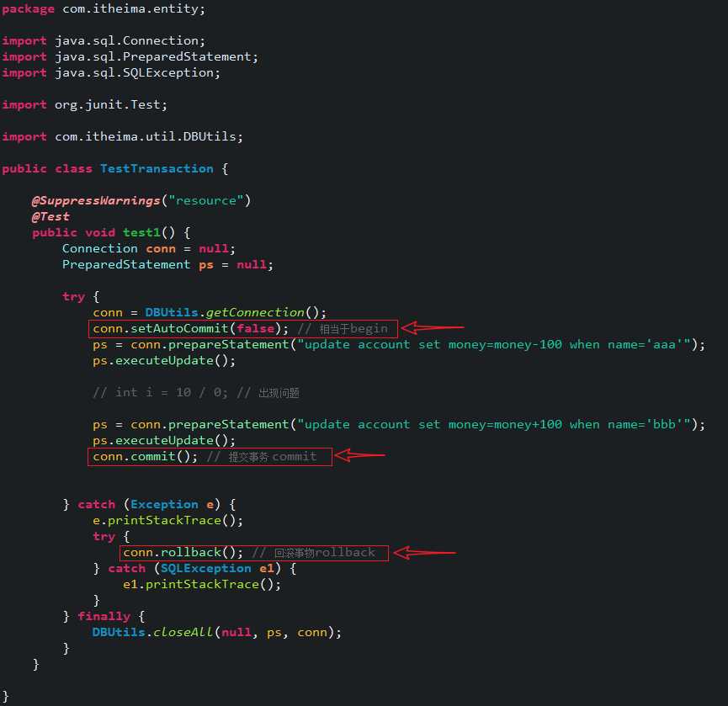The height and width of the screenshot is (706, 728).
Task: Click import com.itheima.util.DBUtils line
Action: [x=122, y=136]
